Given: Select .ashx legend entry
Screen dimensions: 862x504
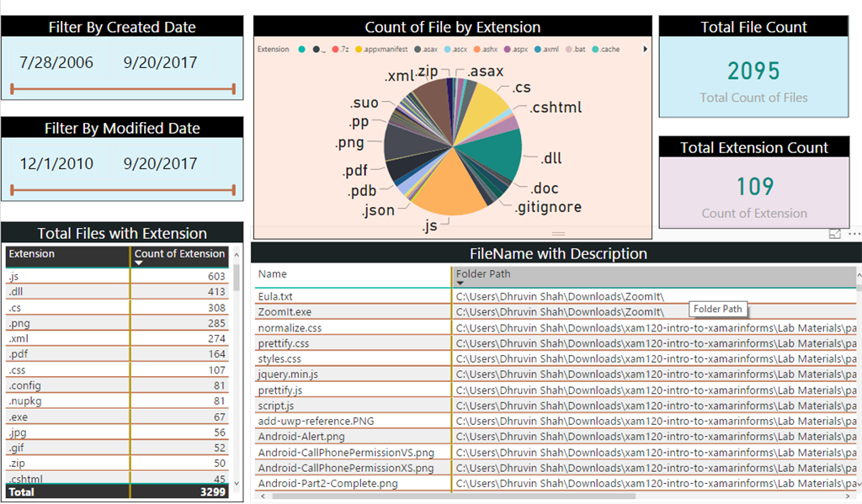Looking at the screenshot, I should coord(486,49).
